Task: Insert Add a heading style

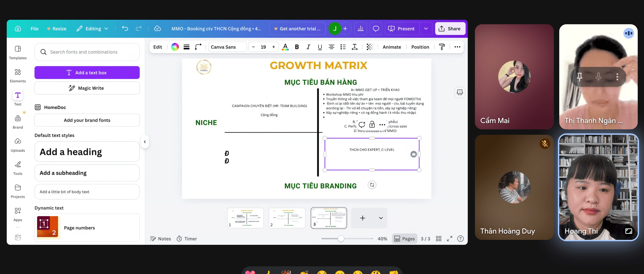Action: click(87, 152)
